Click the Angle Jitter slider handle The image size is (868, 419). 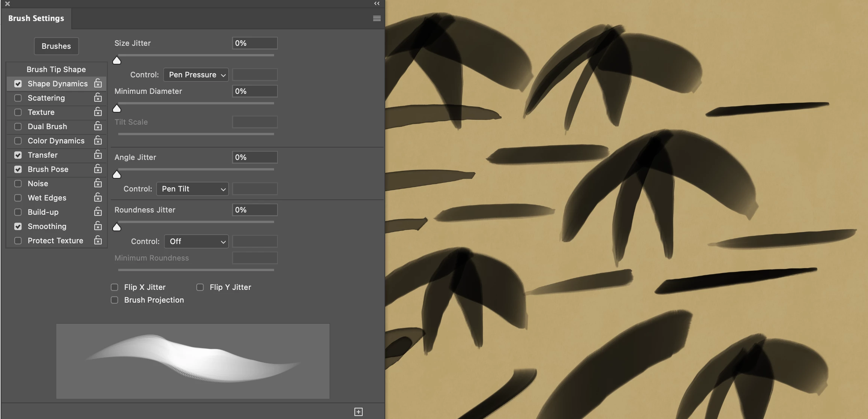click(x=117, y=175)
